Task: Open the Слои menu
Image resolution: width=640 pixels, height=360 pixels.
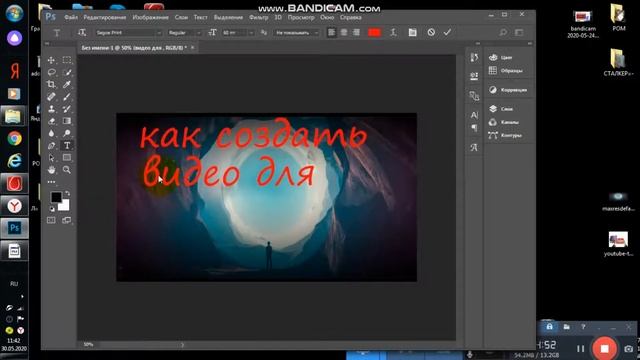Action: [181, 18]
